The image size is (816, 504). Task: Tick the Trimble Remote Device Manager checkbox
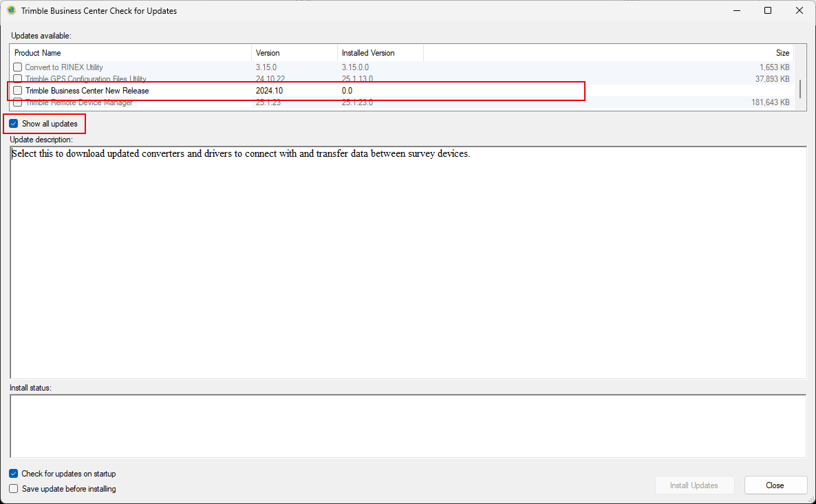coord(18,102)
